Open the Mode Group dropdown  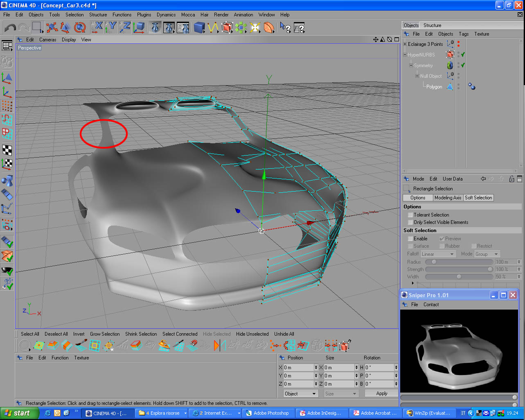point(487,254)
